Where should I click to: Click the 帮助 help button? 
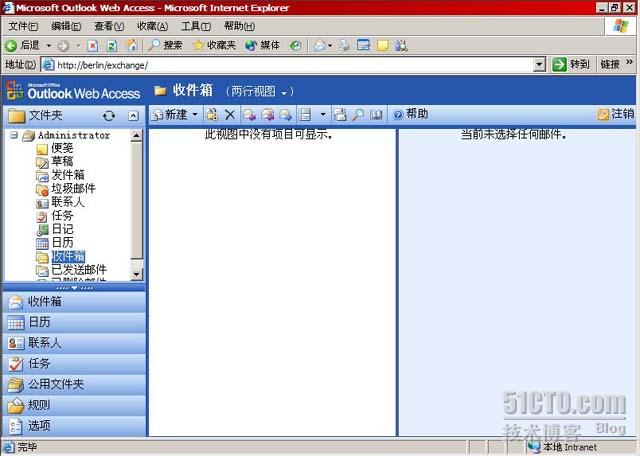pos(410,114)
